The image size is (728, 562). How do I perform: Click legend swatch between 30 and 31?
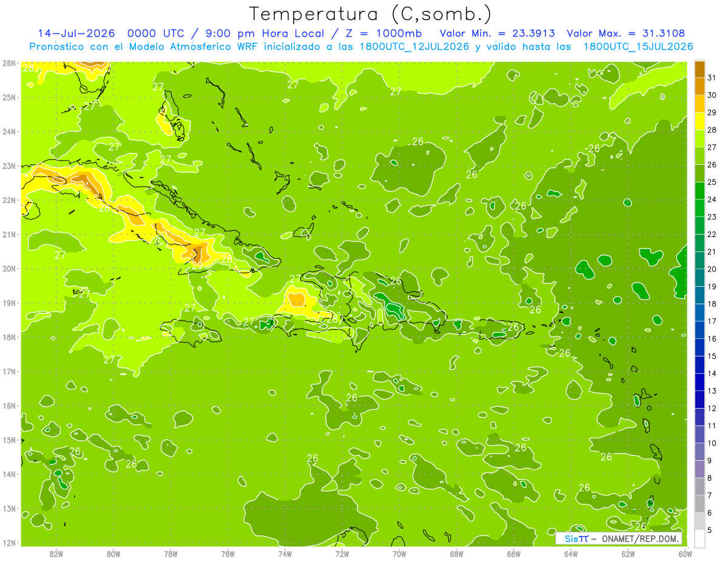pos(699,86)
